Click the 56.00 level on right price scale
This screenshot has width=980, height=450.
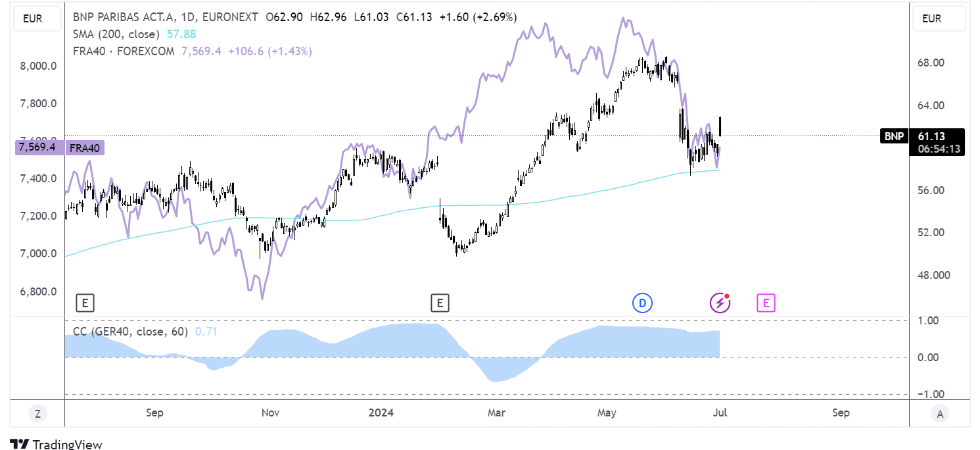tap(931, 190)
